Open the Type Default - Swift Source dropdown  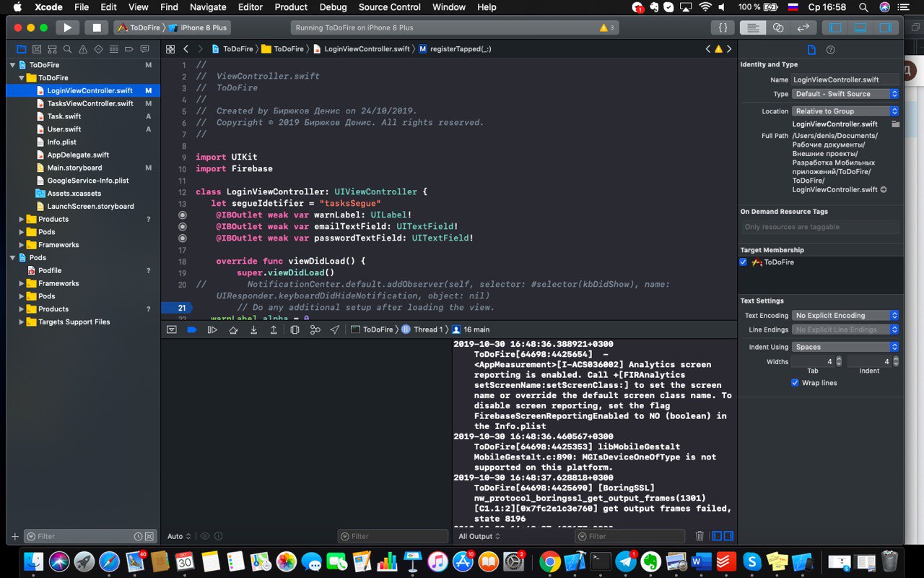[845, 94]
